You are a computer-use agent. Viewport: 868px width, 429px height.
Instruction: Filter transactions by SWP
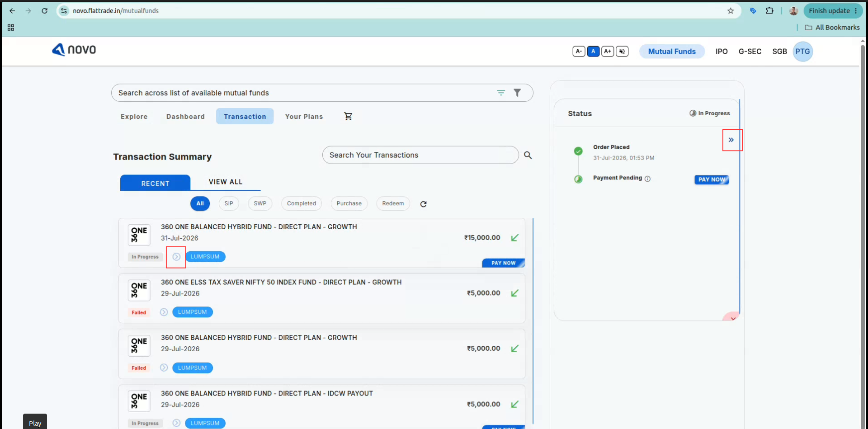point(260,203)
